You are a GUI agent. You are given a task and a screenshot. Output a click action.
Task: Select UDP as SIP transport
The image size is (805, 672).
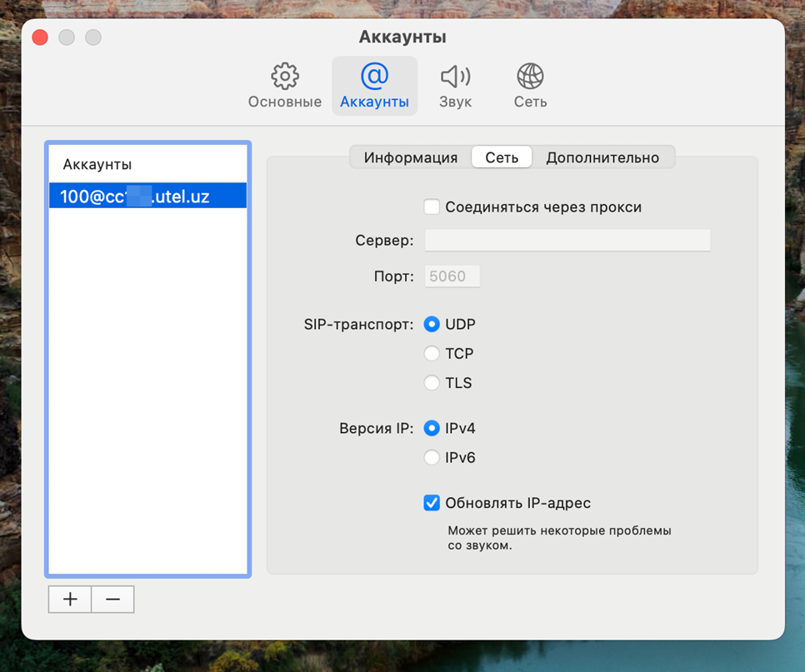tap(432, 325)
